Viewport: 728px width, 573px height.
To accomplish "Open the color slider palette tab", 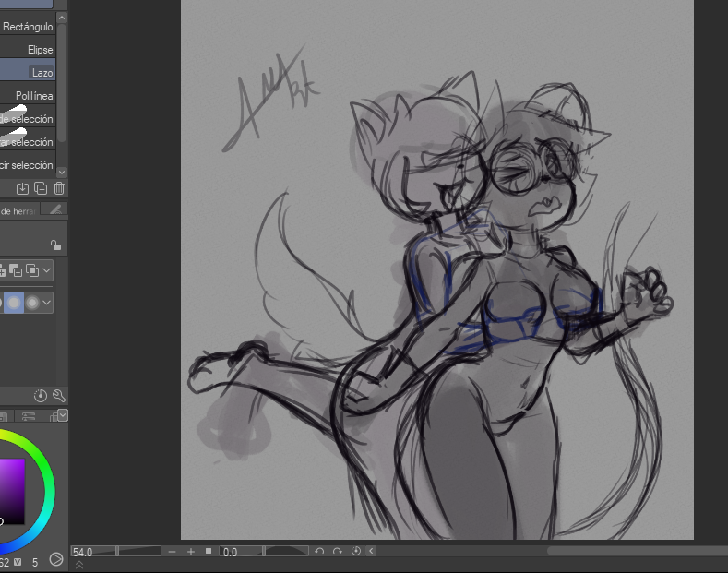I will coord(29,416).
